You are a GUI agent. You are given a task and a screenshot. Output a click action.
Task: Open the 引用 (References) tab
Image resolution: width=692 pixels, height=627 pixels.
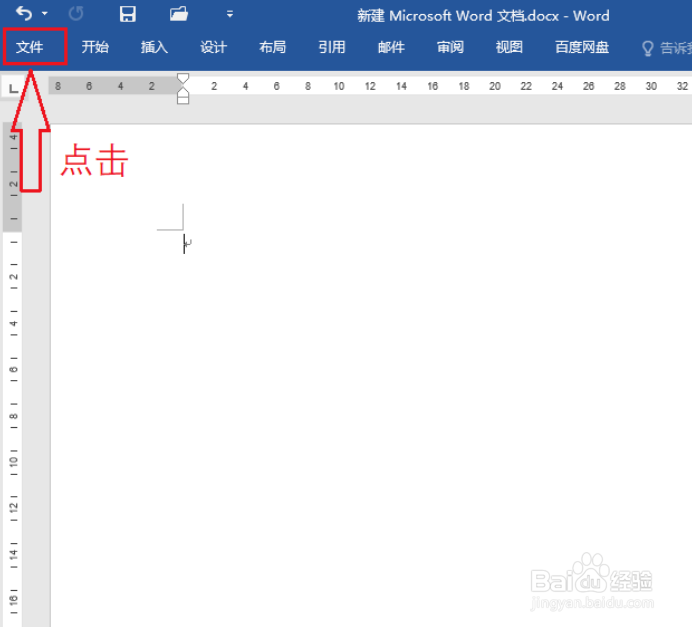(x=332, y=47)
